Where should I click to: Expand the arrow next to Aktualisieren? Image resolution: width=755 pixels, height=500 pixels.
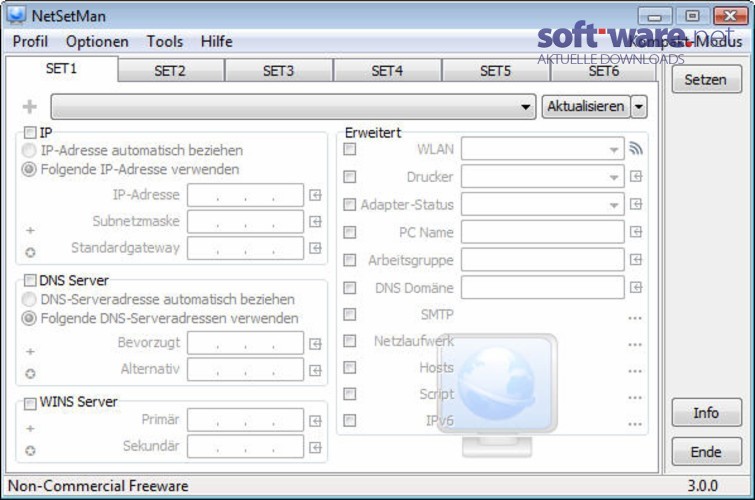click(639, 106)
